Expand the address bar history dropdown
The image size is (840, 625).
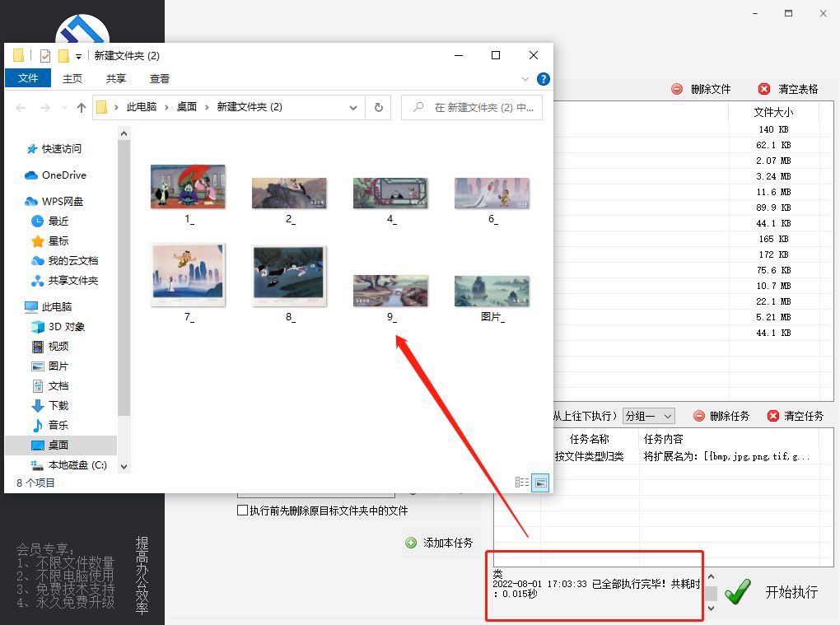353,108
